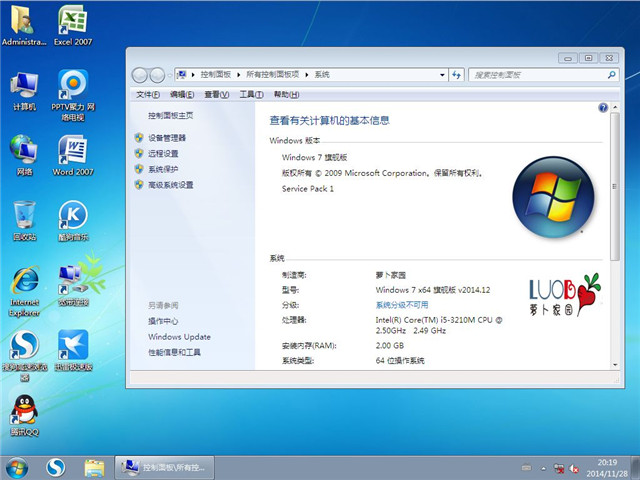
Task: Click the network status tray icon
Action: click(558, 469)
